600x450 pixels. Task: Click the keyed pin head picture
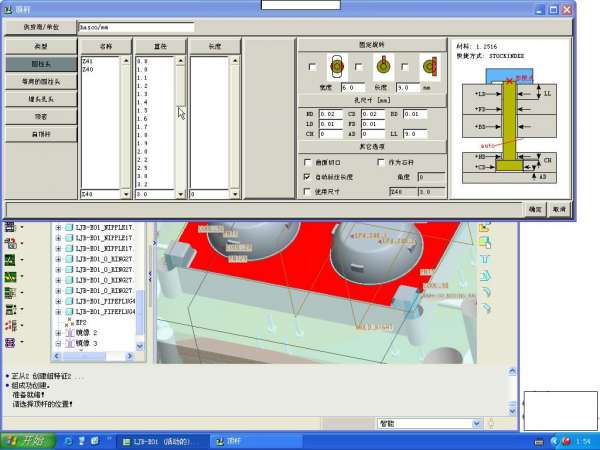[383, 67]
